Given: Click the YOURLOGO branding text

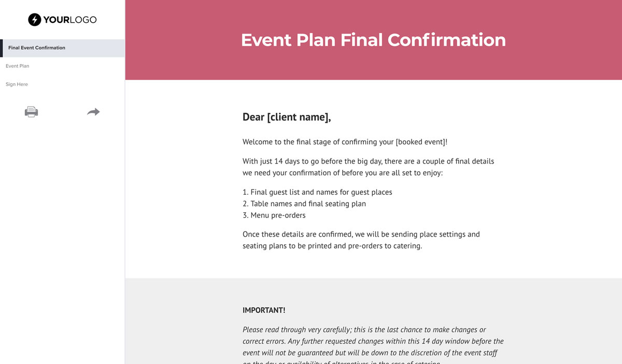Looking at the screenshot, I should (72, 19).
